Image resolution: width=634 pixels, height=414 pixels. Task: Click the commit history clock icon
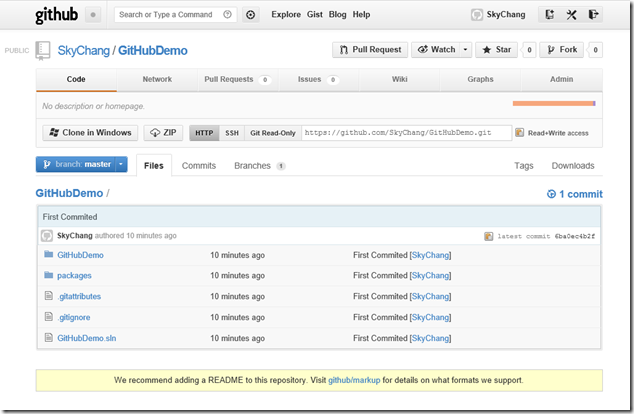click(551, 194)
